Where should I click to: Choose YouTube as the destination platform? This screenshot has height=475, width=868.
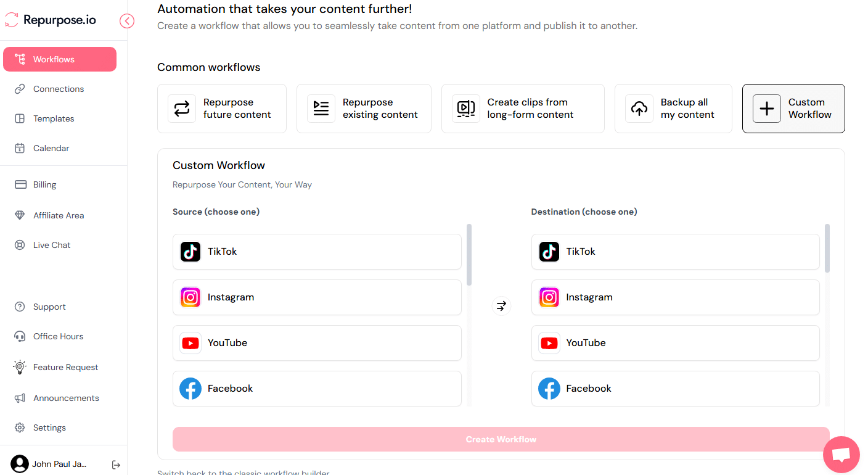[676, 343]
